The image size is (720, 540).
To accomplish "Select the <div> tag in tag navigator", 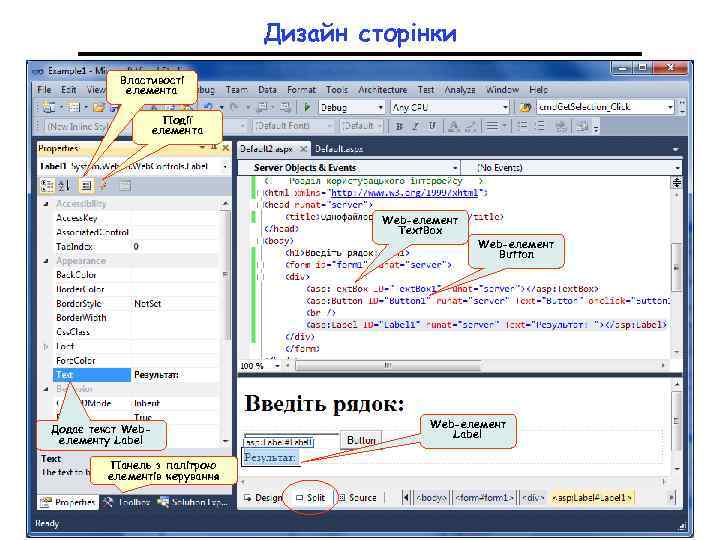I will pos(533,498).
